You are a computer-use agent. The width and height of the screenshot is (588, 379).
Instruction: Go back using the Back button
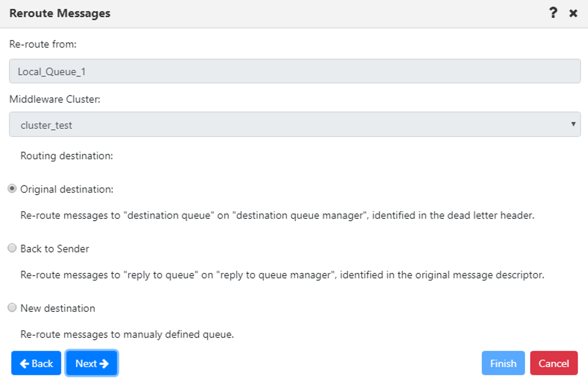pos(36,363)
